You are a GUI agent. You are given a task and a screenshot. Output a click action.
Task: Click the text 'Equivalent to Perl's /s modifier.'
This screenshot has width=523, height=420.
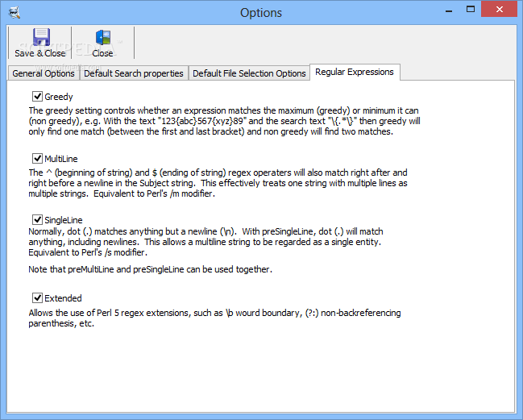click(x=88, y=252)
